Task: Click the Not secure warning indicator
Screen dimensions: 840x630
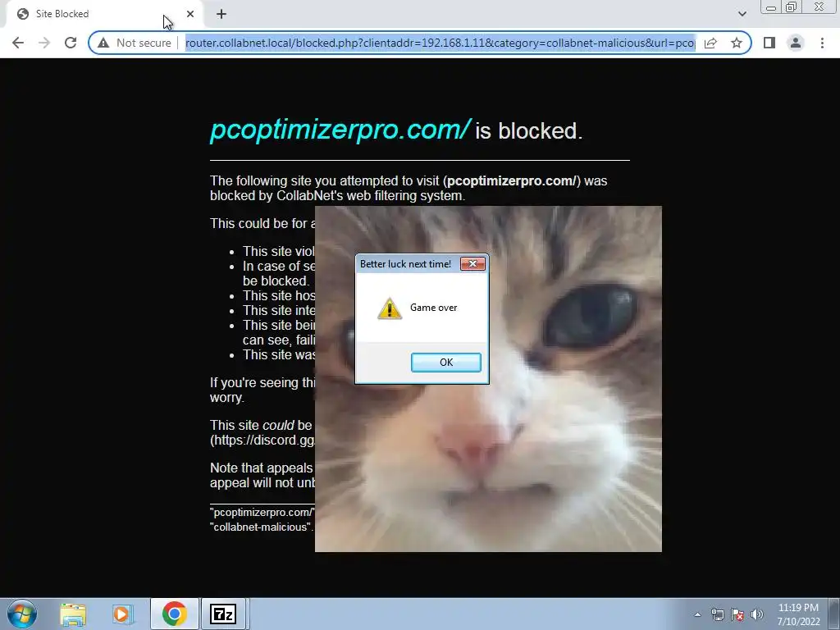Action: pyautogui.click(x=135, y=43)
